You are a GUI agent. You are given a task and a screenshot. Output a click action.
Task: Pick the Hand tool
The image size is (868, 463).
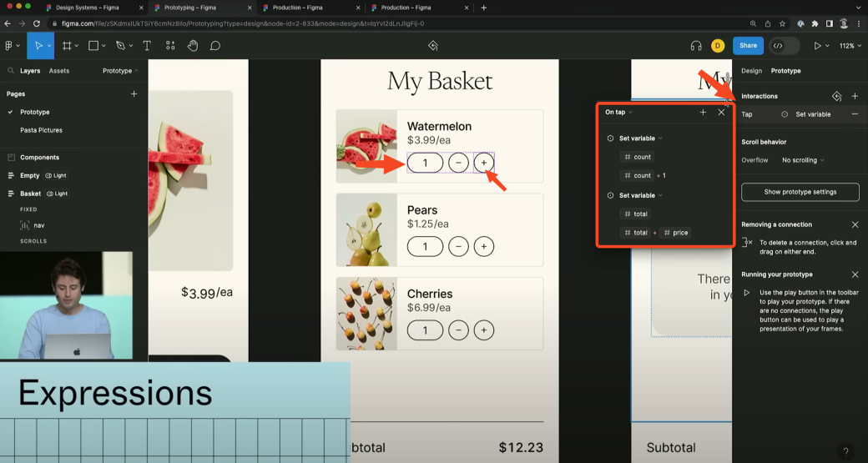tap(193, 46)
